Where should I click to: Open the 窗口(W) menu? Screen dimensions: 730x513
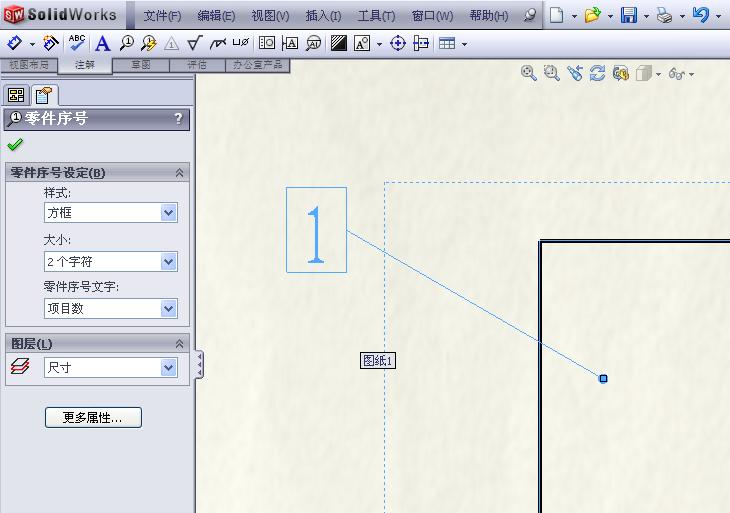(432, 16)
